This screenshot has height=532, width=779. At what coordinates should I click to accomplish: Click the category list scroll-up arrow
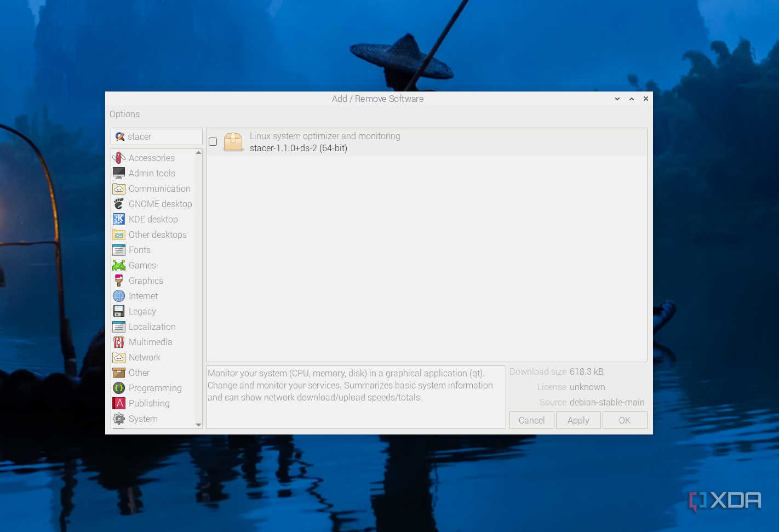[198, 153]
